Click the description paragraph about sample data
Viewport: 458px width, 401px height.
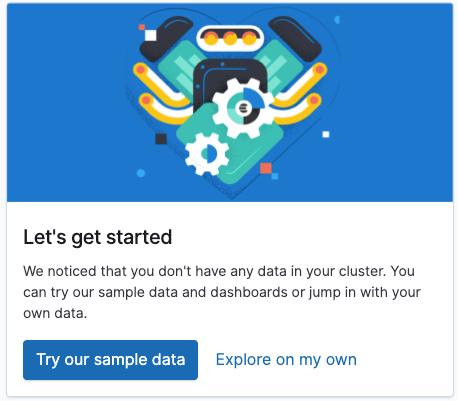click(222, 292)
